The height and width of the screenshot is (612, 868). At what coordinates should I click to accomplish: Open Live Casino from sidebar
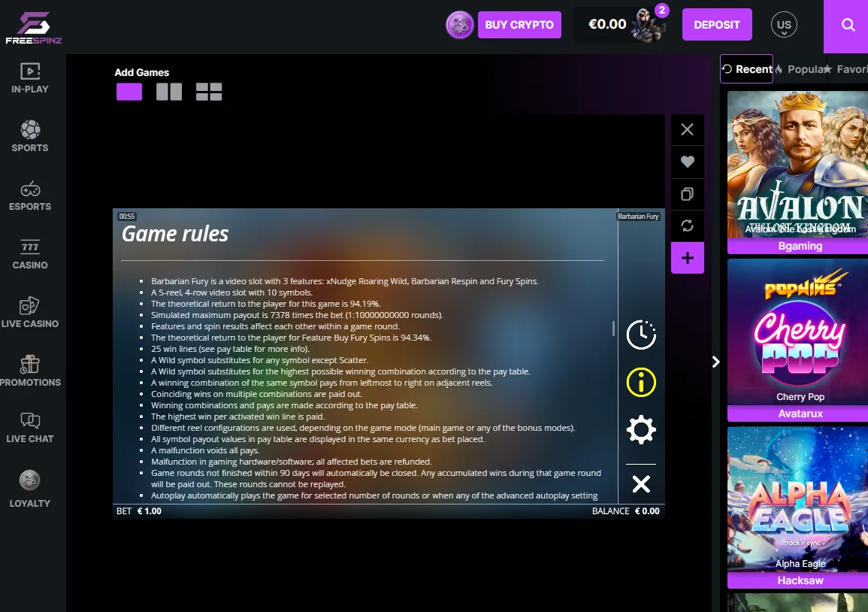pos(30,313)
